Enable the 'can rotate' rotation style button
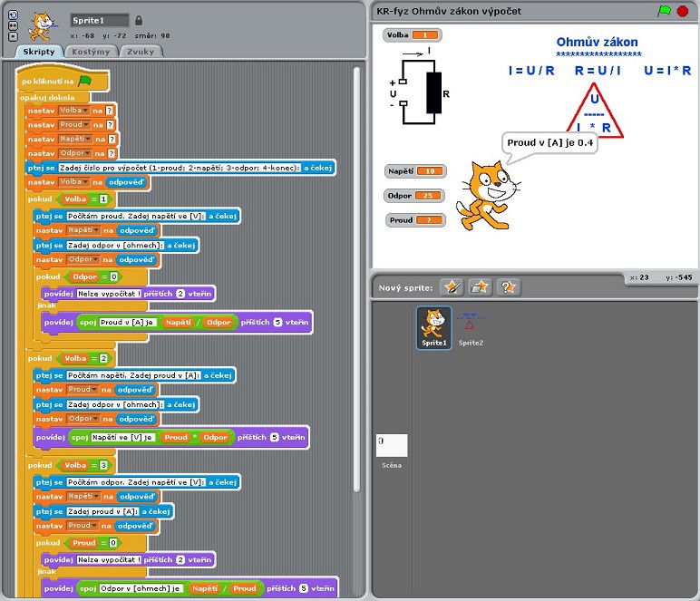The image size is (700, 601). click(x=13, y=16)
